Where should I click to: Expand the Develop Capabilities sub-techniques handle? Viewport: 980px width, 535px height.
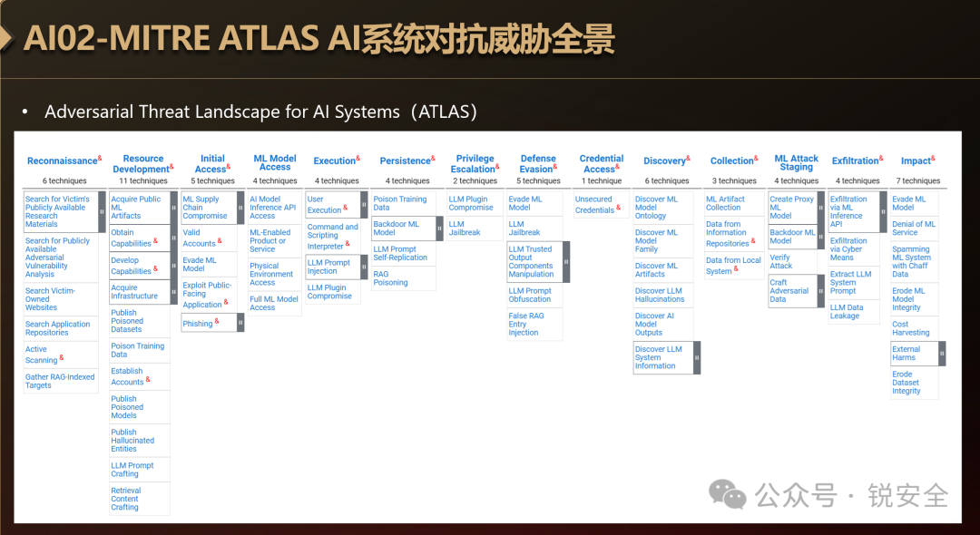173,266
